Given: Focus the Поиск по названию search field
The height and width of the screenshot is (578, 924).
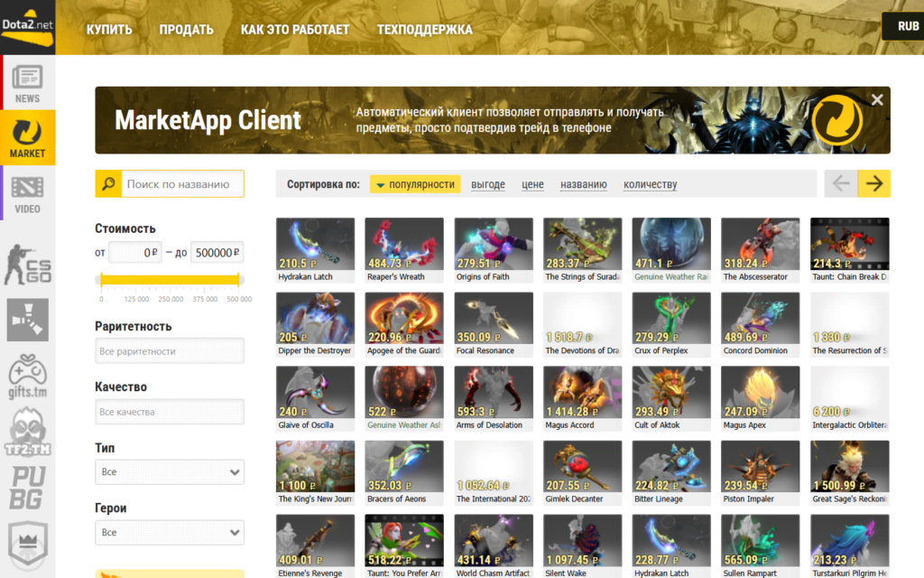Looking at the screenshot, I should [182, 184].
